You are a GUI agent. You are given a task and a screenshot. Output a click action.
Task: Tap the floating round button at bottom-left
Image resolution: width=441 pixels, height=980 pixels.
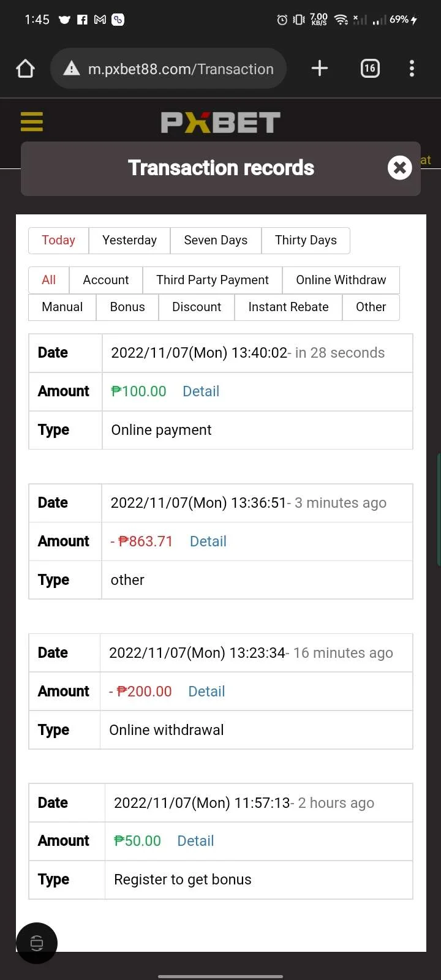pos(37,943)
